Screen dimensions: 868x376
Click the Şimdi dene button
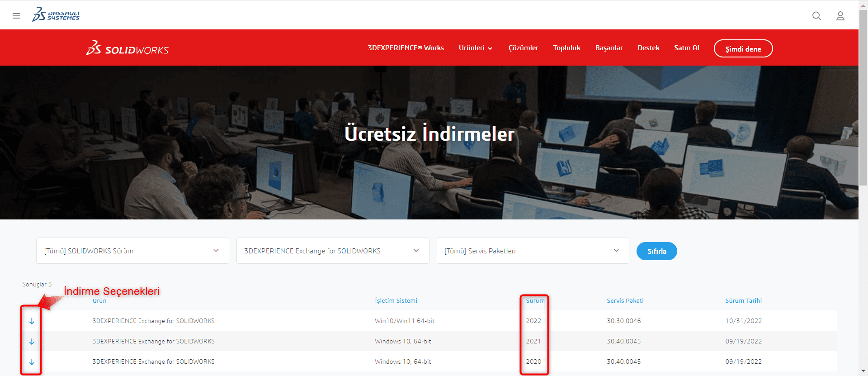pyautogui.click(x=743, y=48)
